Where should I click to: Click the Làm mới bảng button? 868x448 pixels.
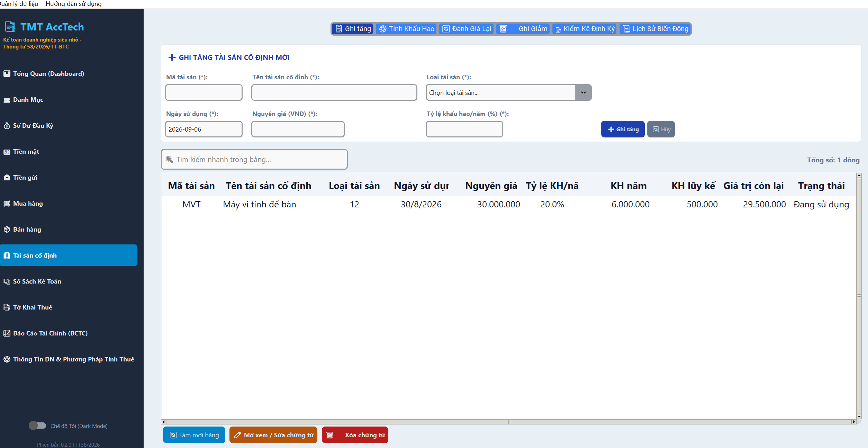(194, 435)
